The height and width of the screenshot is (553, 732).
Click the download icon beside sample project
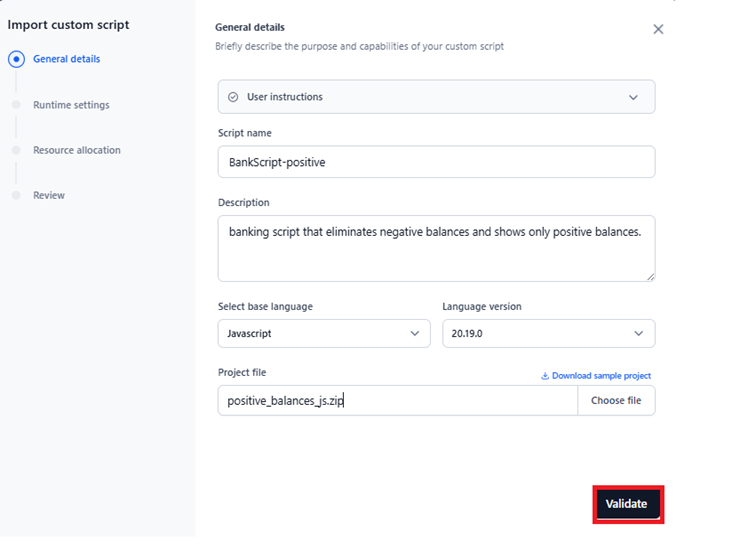[545, 376]
